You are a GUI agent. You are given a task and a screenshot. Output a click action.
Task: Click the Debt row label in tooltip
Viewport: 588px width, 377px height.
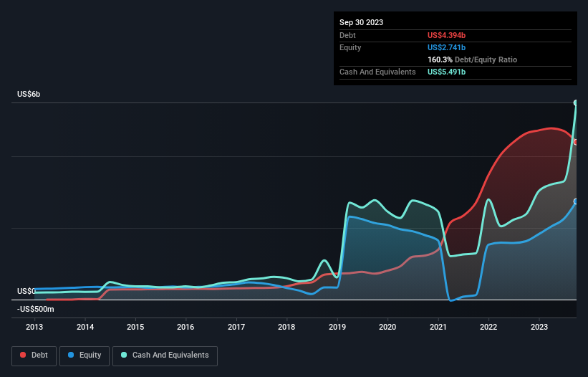tap(347, 35)
